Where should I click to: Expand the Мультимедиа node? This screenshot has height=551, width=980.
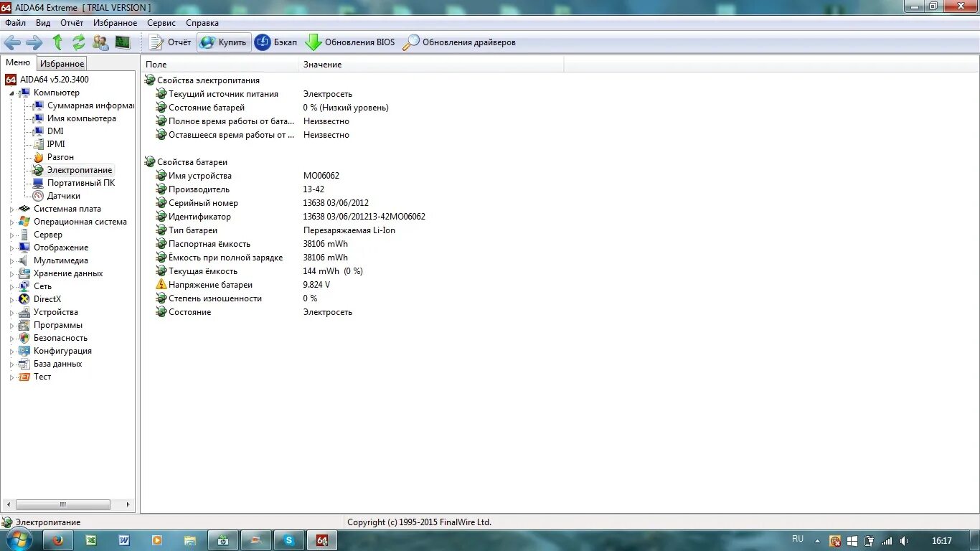(x=11, y=261)
